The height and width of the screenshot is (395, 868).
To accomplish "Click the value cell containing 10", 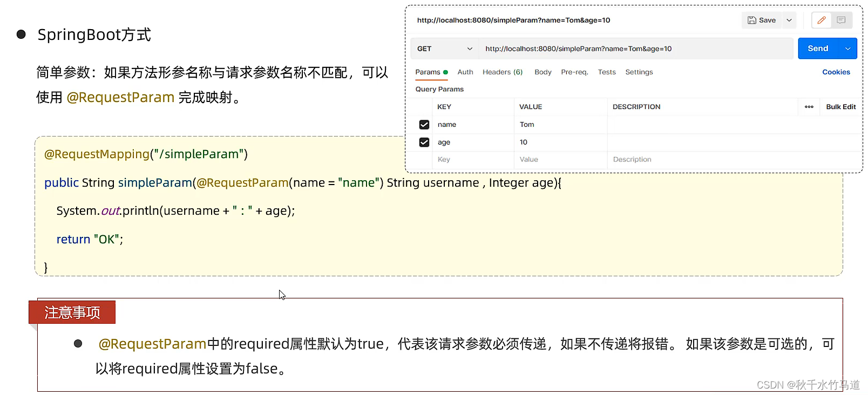I will (561, 142).
